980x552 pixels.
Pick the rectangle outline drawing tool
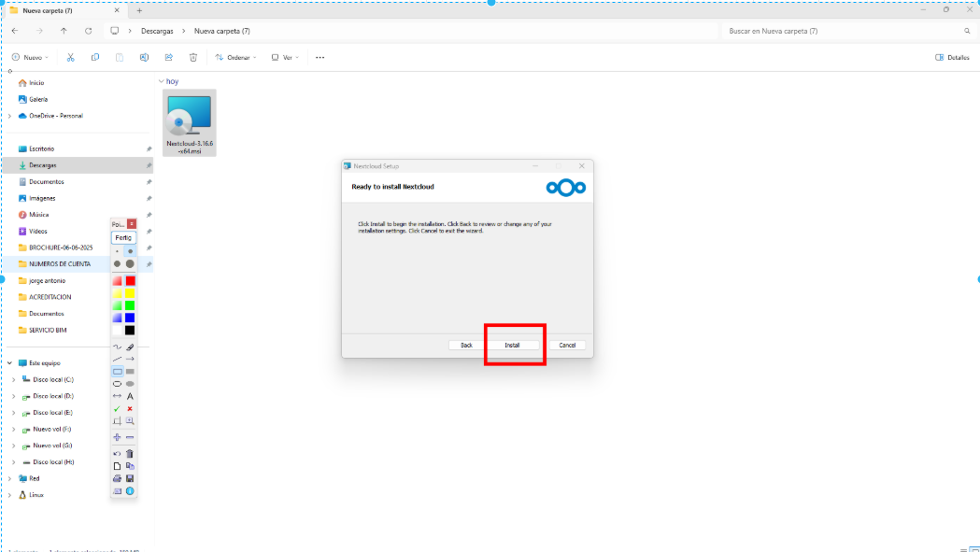tap(118, 371)
